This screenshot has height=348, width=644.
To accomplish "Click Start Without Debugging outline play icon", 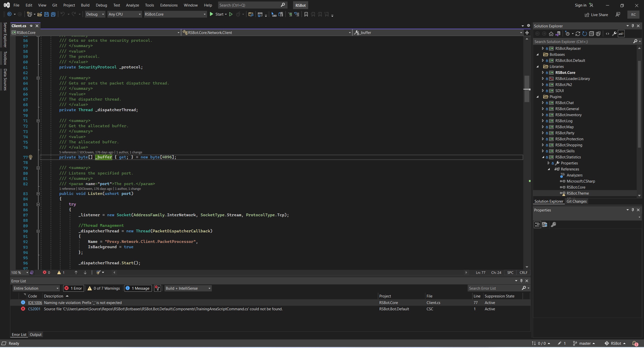I will [x=231, y=14].
